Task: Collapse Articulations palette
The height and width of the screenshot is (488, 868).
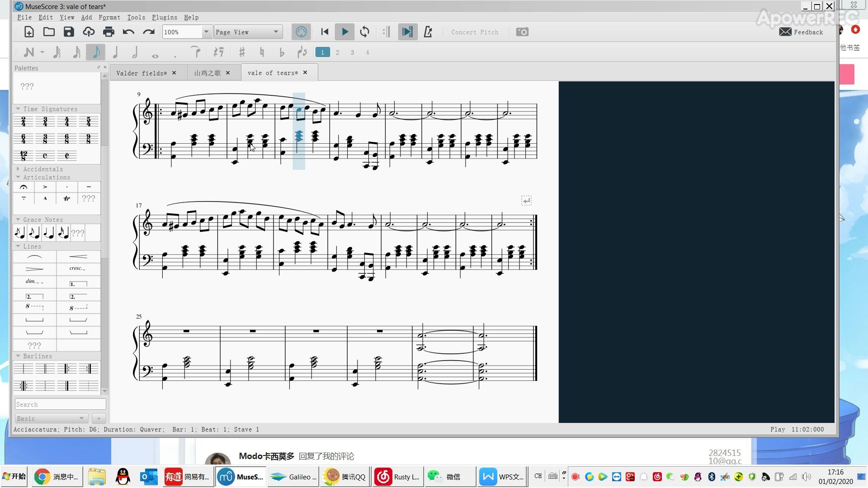Action: (18, 177)
